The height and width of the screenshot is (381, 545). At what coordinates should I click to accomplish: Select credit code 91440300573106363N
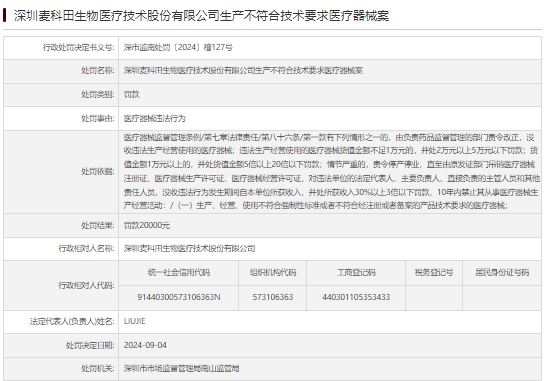179,297
